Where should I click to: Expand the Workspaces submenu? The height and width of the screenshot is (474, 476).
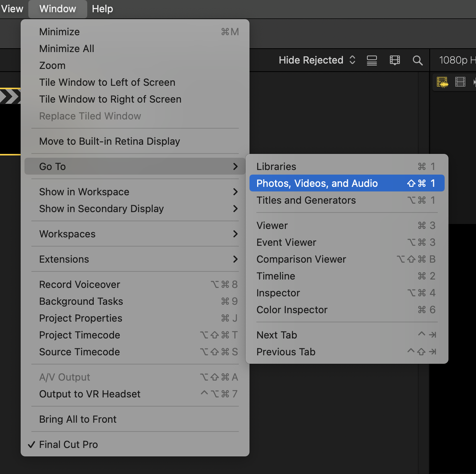click(67, 234)
